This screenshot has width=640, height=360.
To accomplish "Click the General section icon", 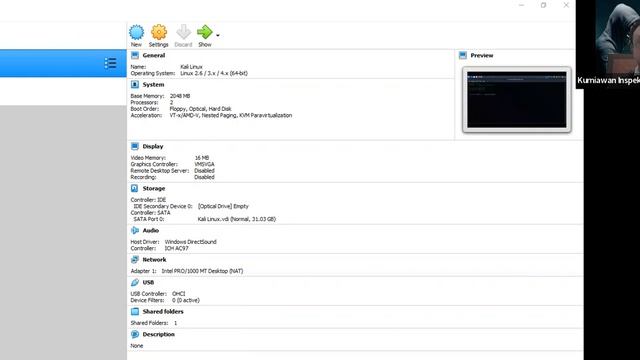I will [x=135, y=55].
